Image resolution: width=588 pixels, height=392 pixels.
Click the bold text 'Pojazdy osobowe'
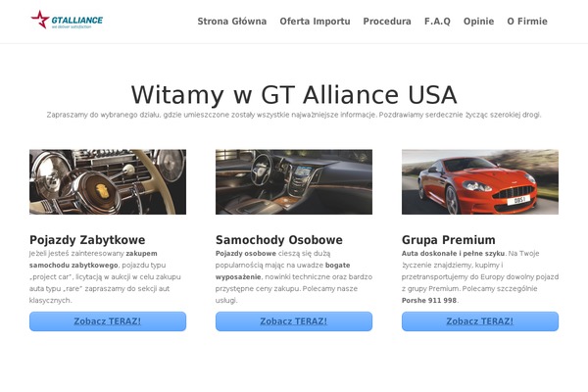pos(246,254)
